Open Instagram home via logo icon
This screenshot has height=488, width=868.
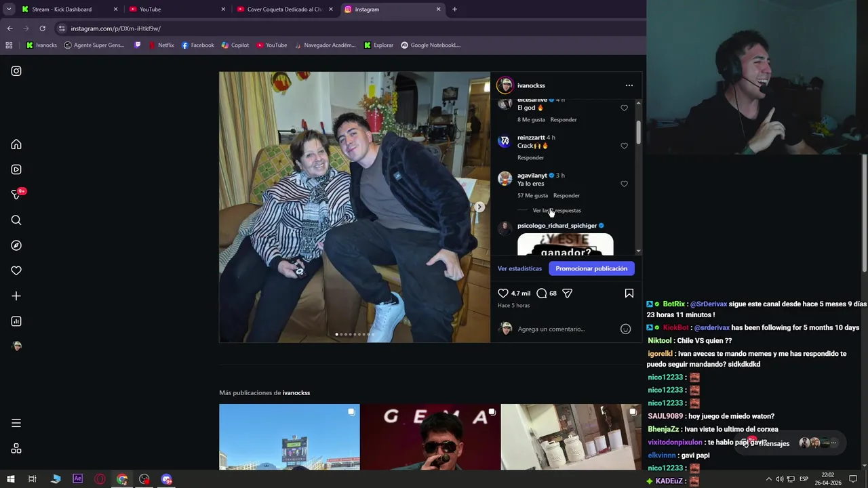click(x=16, y=71)
